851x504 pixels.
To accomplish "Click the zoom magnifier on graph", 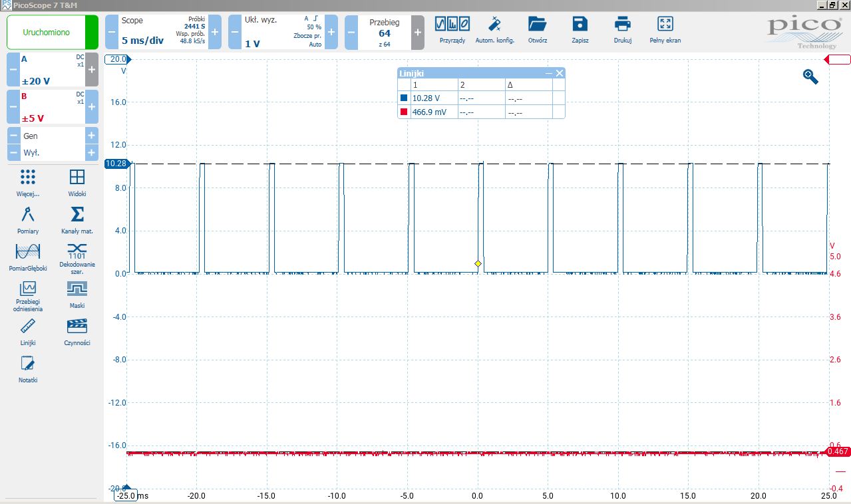I will click(810, 76).
